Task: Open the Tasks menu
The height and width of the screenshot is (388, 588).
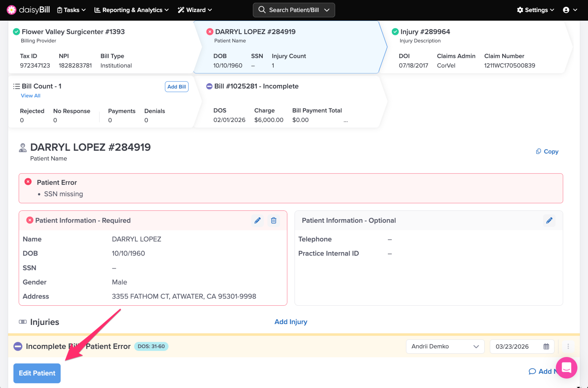Action: point(71,10)
